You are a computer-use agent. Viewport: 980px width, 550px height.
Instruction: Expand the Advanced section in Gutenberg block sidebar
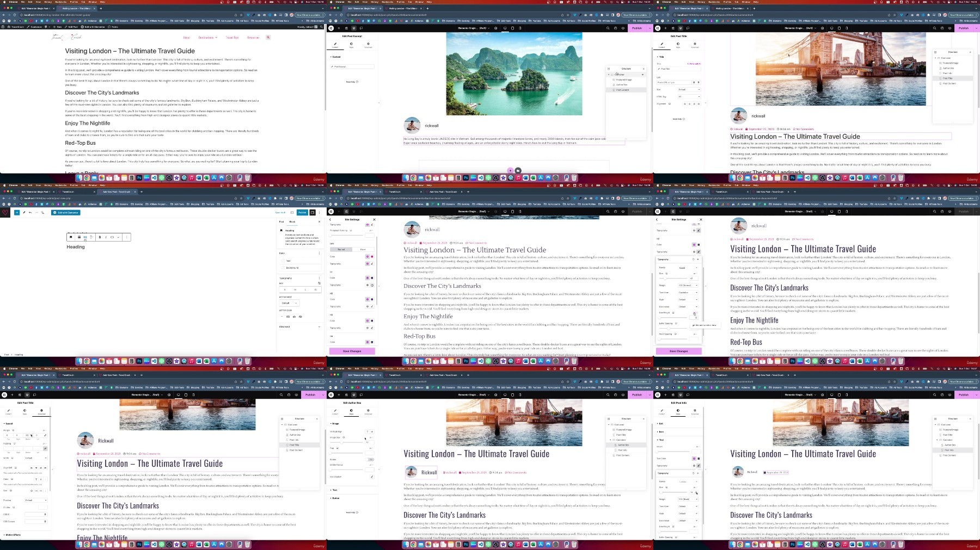(x=300, y=327)
